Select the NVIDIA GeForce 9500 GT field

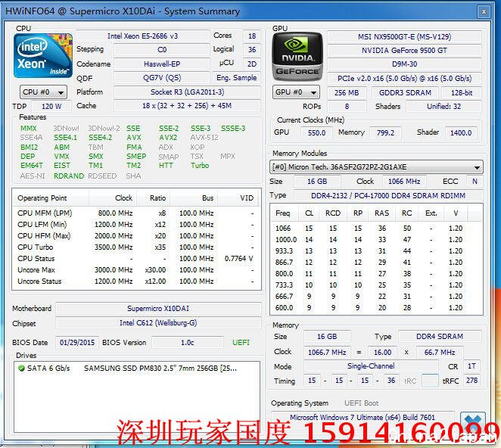click(404, 51)
